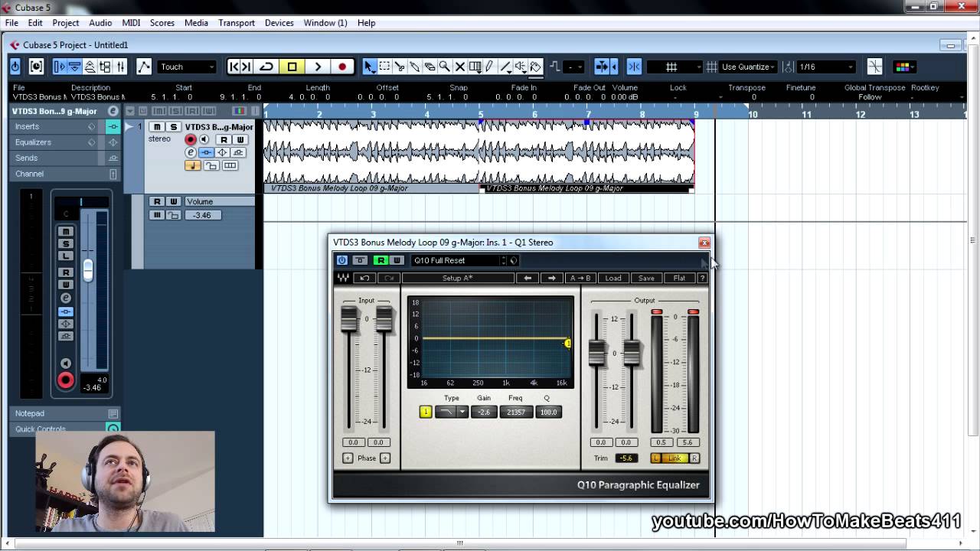Toggle Cycle loop button

(266, 67)
